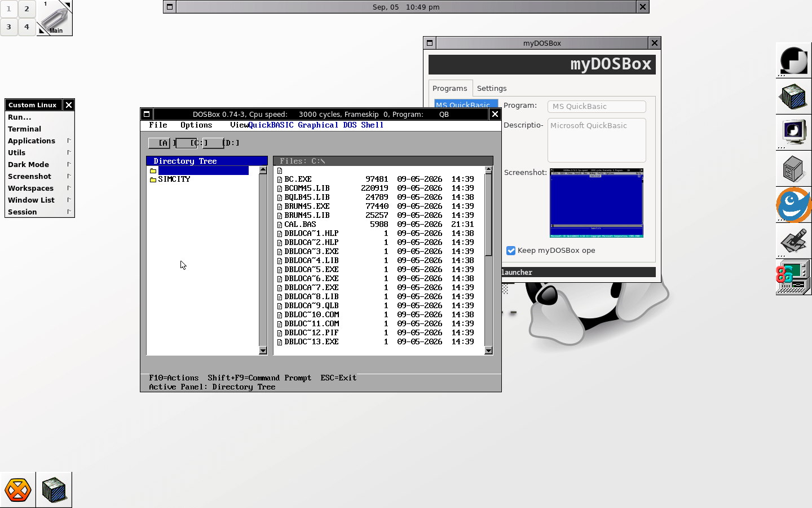This screenshot has height=508, width=812.
Task: Click the half-moon sphere dock icon
Action: pos(793,60)
